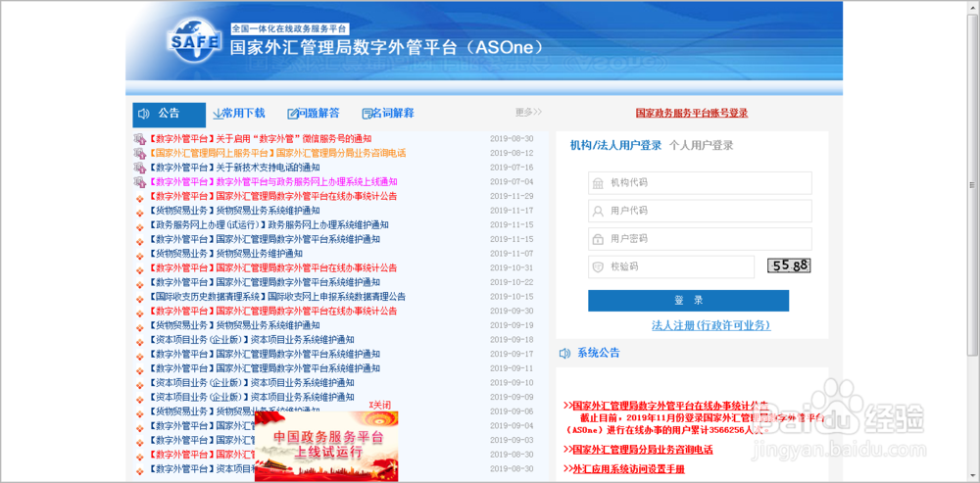Click the 系统公告 heading
Viewport: 980px width, 483px height.
click(599, 353)
